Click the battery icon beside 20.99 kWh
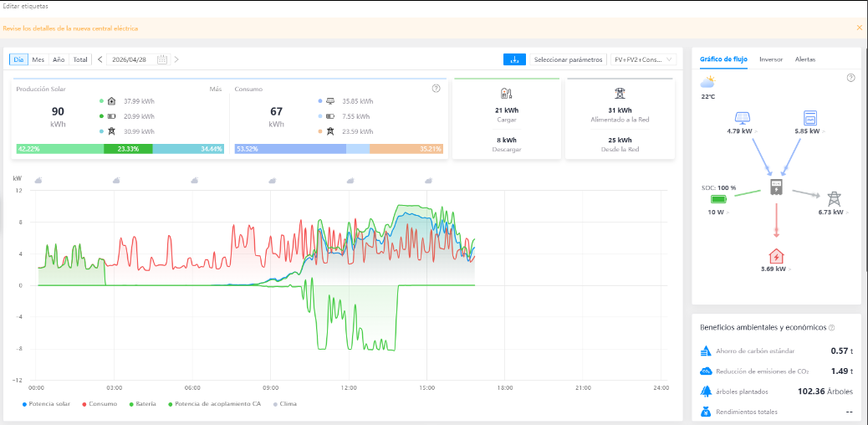This screenshot has width=868, height=425. 111,116
